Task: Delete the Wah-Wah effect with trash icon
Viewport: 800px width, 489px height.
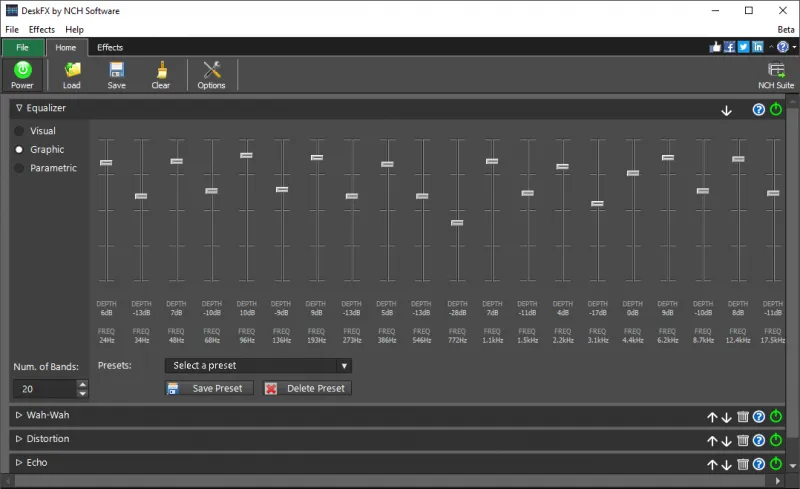Action: [742, 416]
